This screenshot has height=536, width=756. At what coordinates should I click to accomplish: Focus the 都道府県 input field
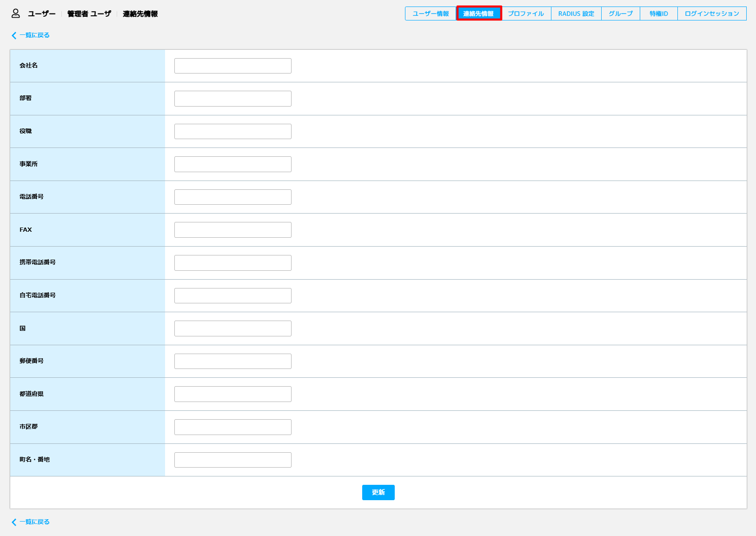point(233,394)
